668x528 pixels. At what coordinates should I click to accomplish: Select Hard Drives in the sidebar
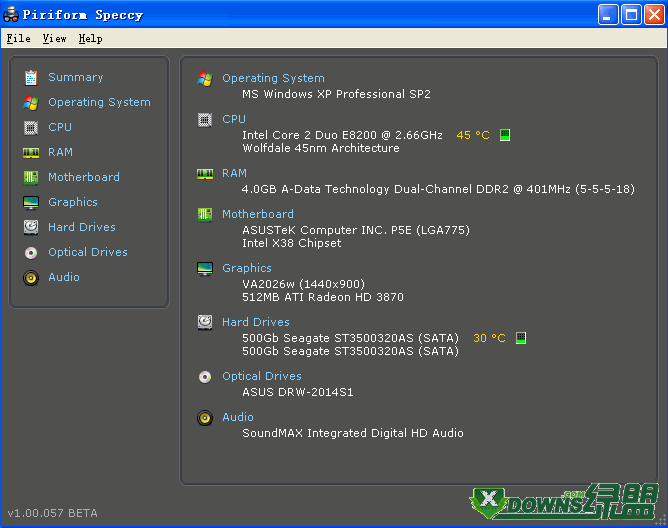[x=82, y=227]
